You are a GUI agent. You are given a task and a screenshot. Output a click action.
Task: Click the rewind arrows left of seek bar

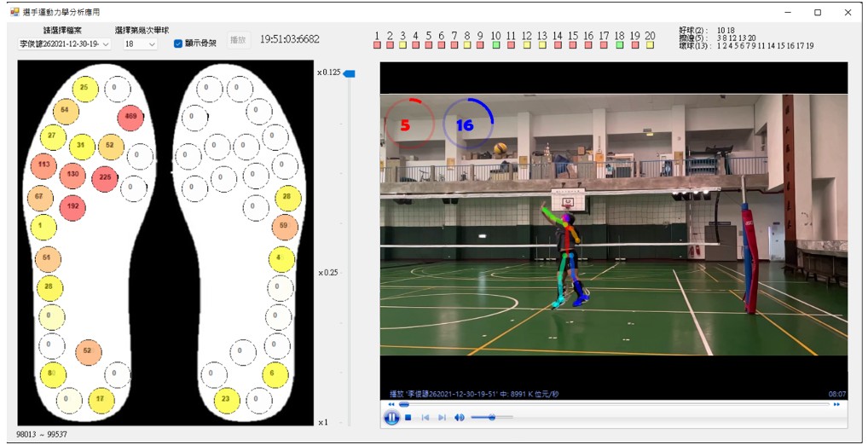click(x=391, y=405)
